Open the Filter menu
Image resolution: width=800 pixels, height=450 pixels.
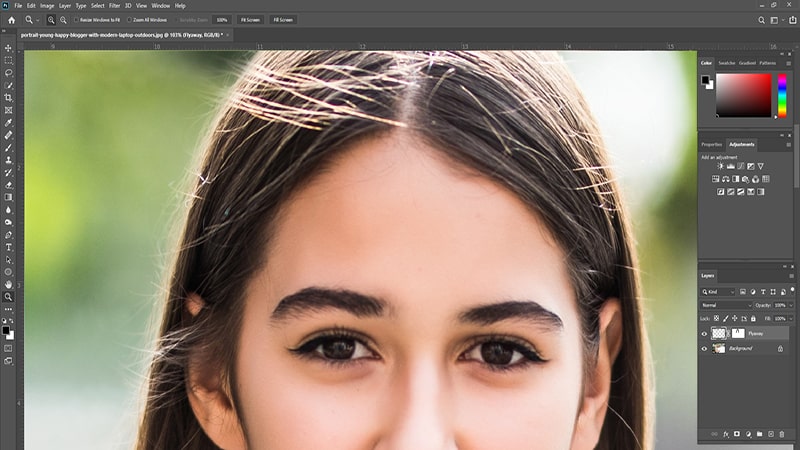pos(113,5)
